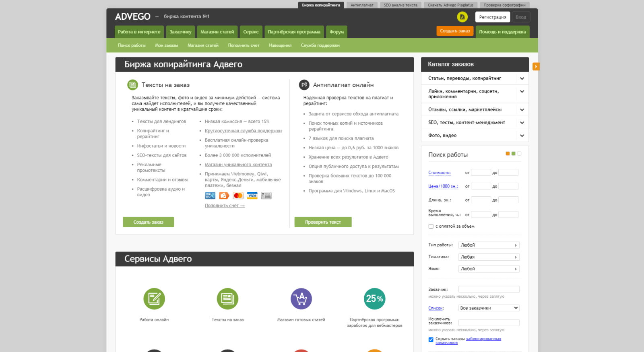Click the Список link label
Viewport: 644px width, 352px height.
click(x=436, y=308)
